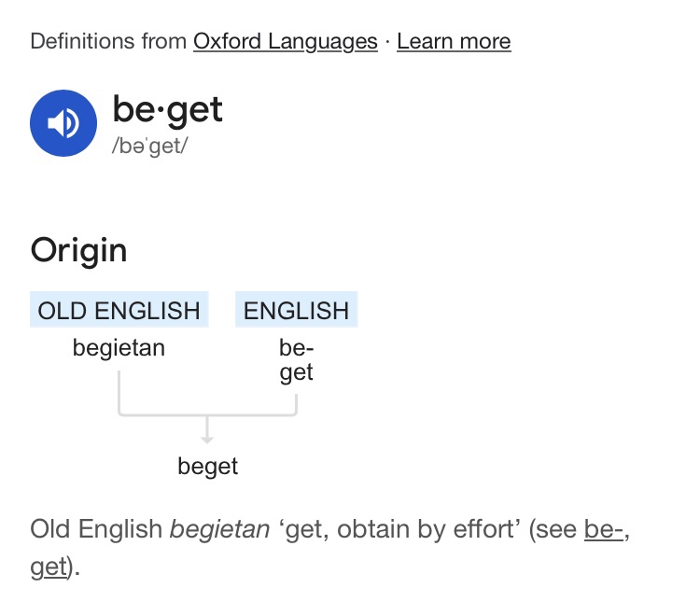This screenshot has width=700, height=616.
Task: Select the final "beget" node below the arrow
Action: tap(207, 466)
